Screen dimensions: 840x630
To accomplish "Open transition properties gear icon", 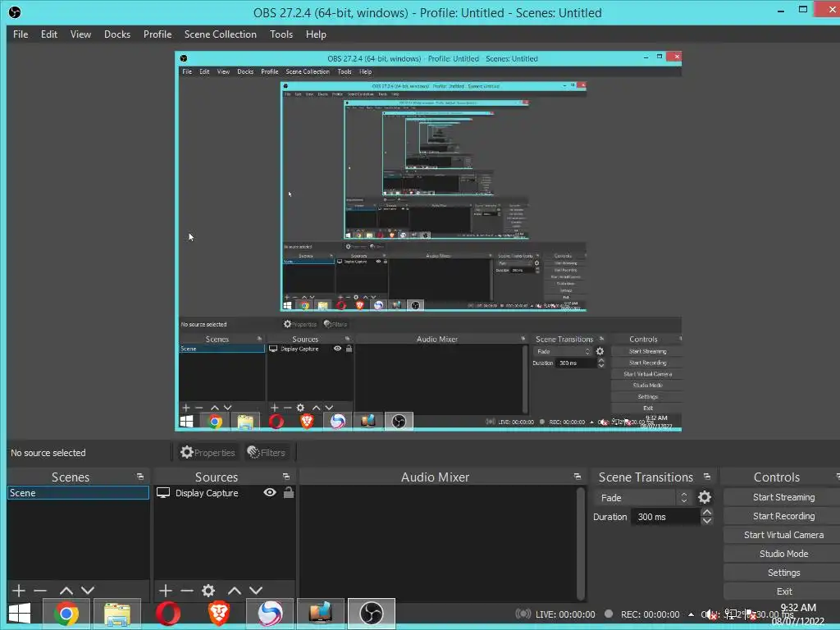I will [705, 498].
